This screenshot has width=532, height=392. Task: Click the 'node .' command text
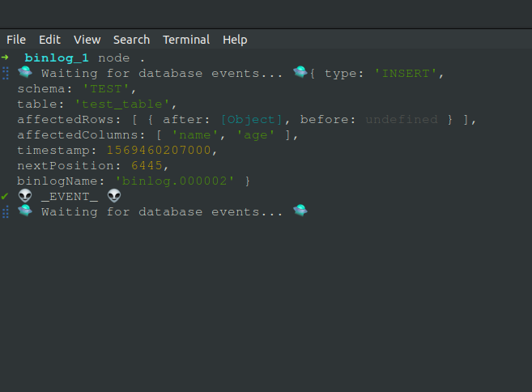point(121,58)
